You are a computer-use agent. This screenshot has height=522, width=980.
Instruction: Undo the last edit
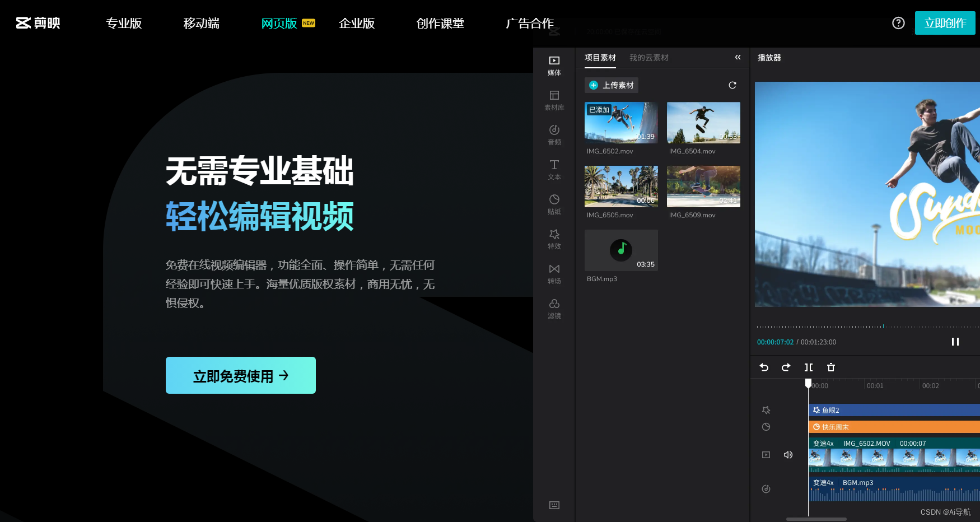[764, 367]
